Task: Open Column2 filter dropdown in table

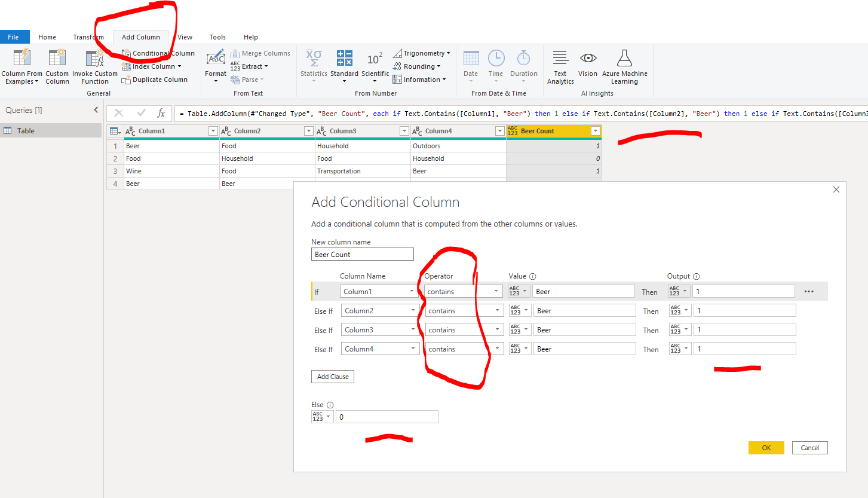Action: 308,131
